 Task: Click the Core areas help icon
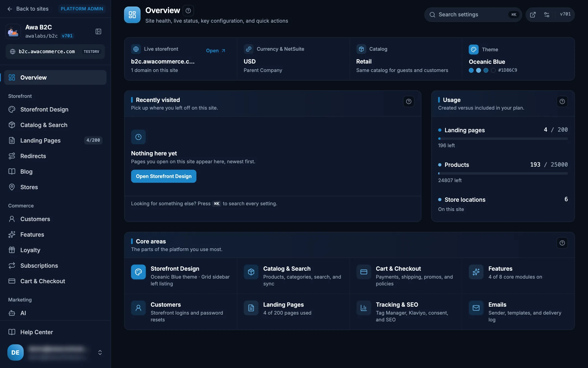(x=562, y=243)
